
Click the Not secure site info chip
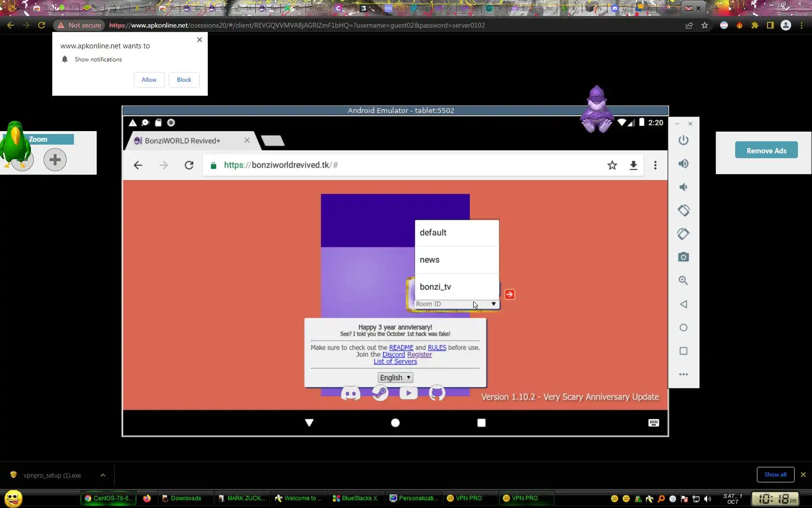(x=79, y=25)
